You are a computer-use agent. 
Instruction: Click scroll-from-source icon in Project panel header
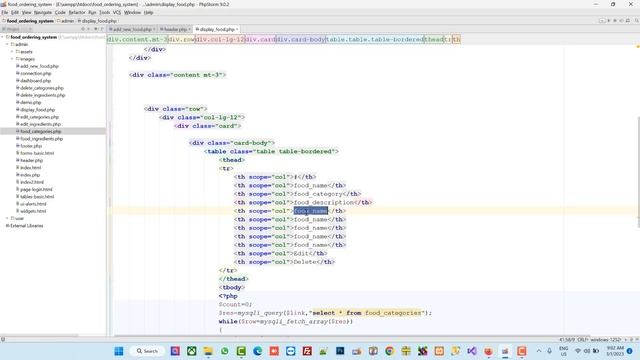click(83, 29)
